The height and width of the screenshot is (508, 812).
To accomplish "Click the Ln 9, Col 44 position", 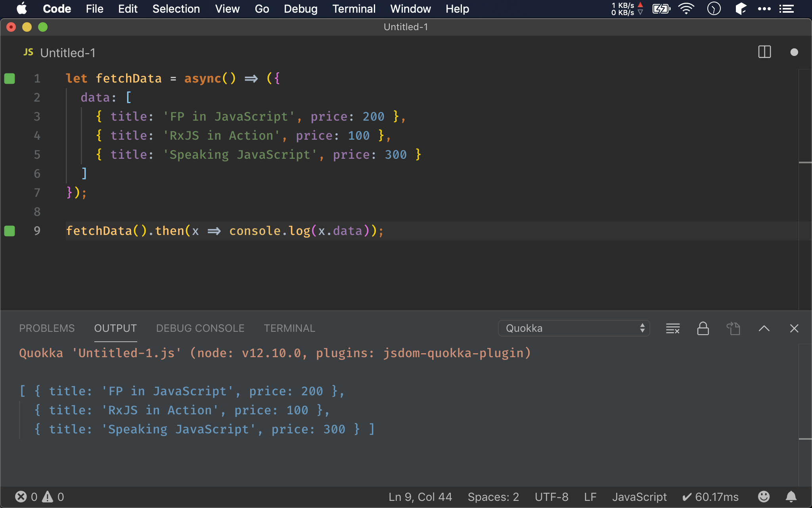I will pos(420,497).
